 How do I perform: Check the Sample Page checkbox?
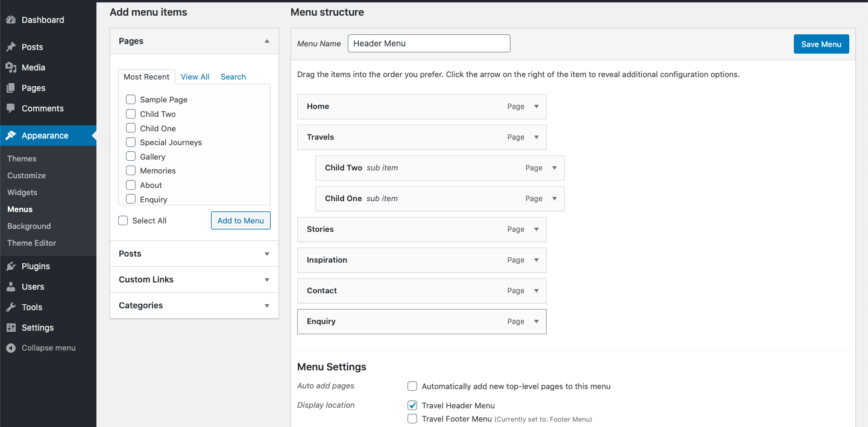(131, 99)
